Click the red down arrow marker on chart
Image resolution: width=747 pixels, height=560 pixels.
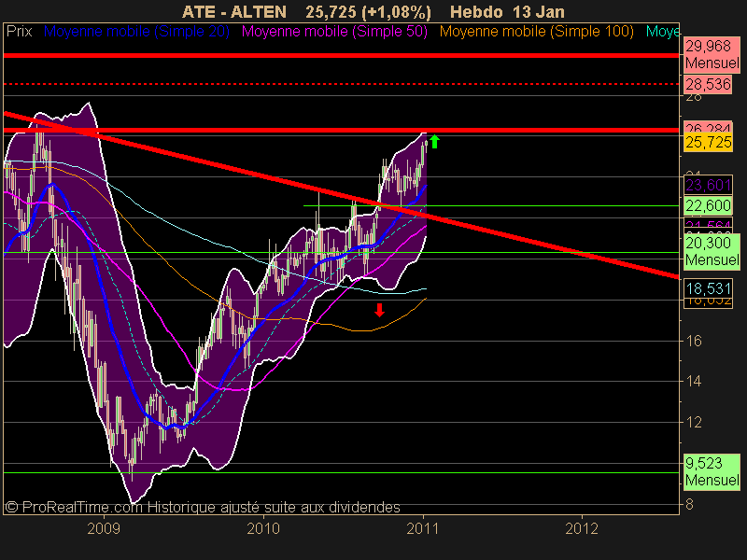point(379,310)
